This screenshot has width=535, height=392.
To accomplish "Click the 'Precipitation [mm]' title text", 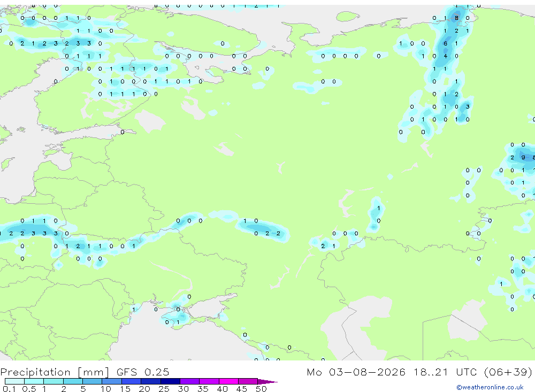I will point(55,372).
